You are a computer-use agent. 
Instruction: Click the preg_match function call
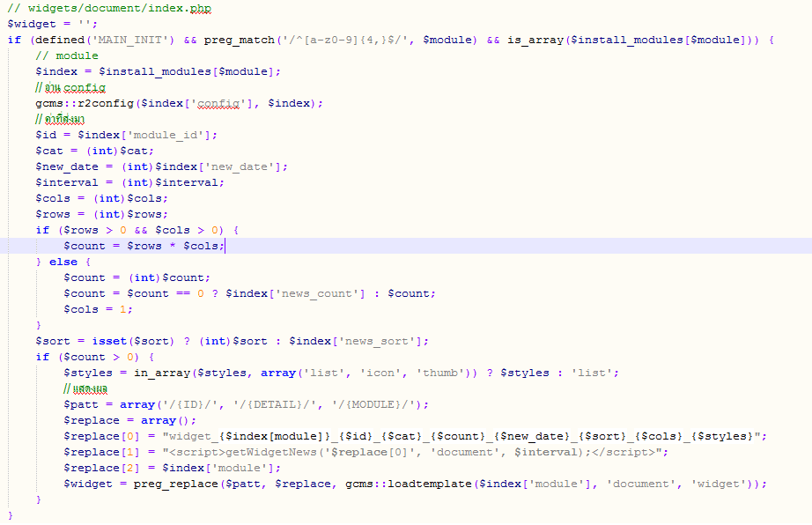click(x=239, y=40)
